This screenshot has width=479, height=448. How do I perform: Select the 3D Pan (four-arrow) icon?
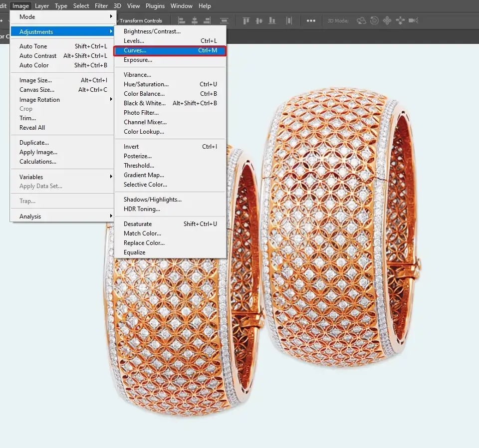click(x=387, y=20)
